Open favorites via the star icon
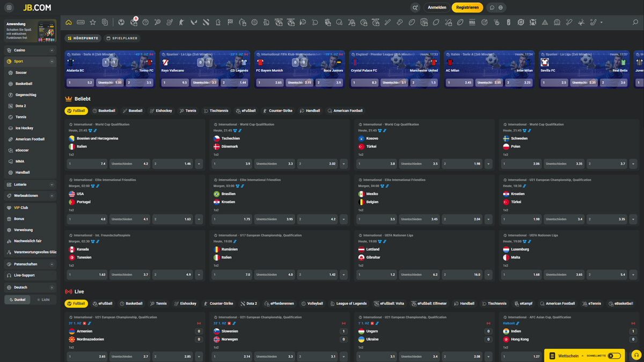 (x=93, y=23)
